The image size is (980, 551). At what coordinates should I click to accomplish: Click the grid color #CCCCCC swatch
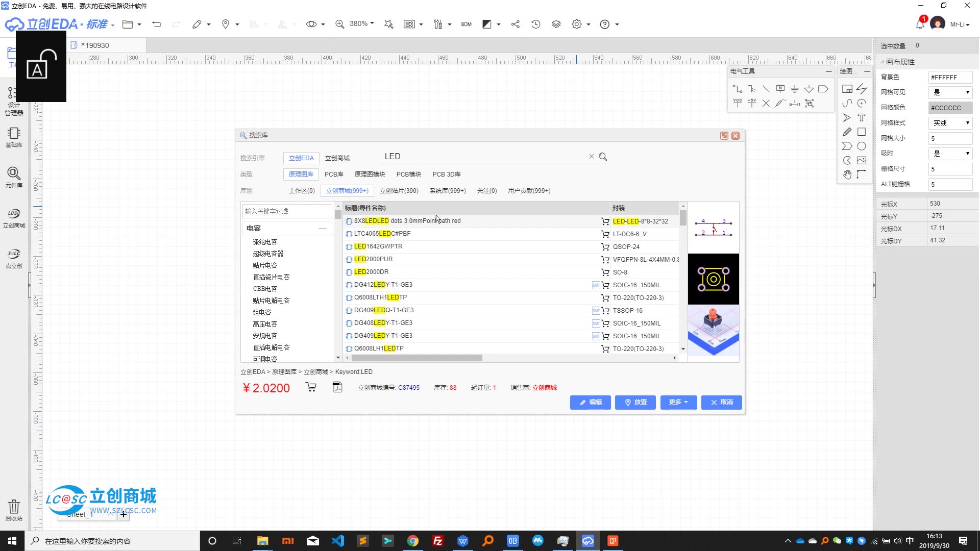pos(950,108)
